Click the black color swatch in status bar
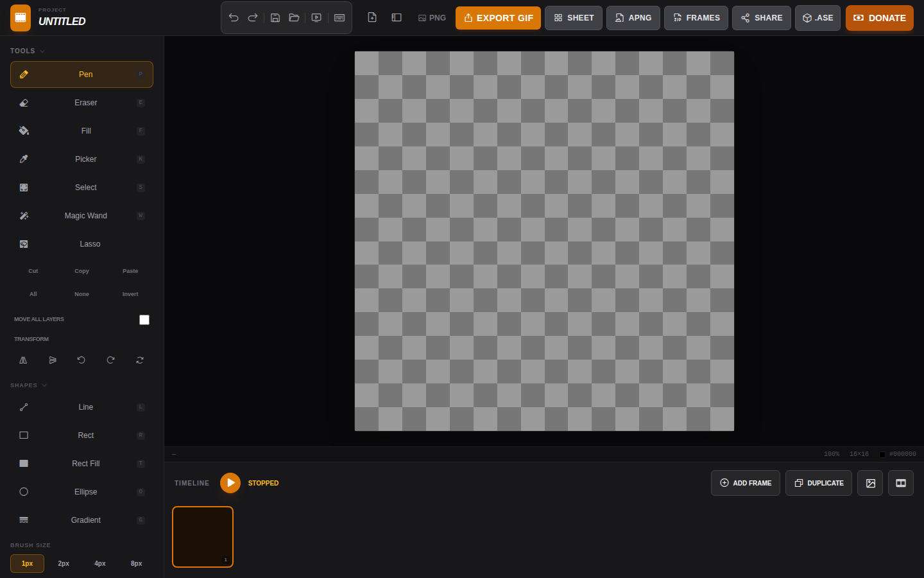Viewport: 924px width, 578px height. coord(882,454)
